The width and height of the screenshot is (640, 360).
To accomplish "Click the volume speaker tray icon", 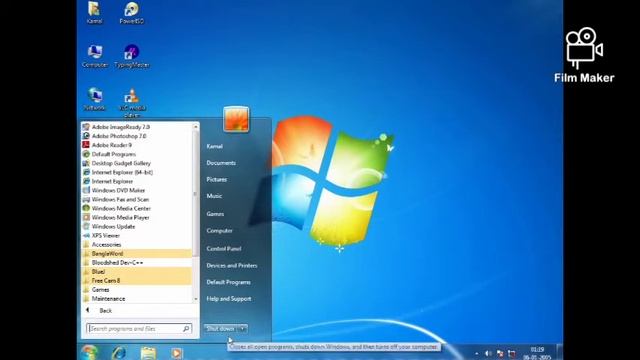I will (488, 353).
